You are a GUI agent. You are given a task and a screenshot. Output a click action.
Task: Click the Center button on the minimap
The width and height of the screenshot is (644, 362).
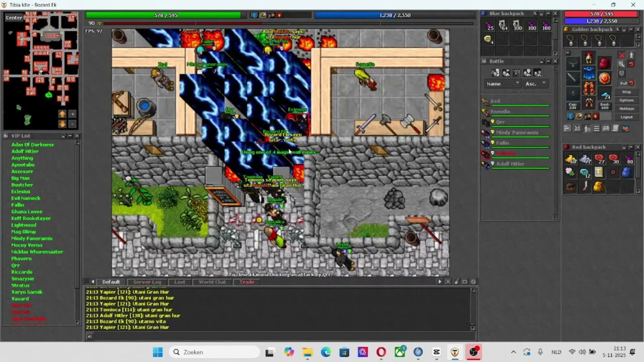tap(14, 18)
